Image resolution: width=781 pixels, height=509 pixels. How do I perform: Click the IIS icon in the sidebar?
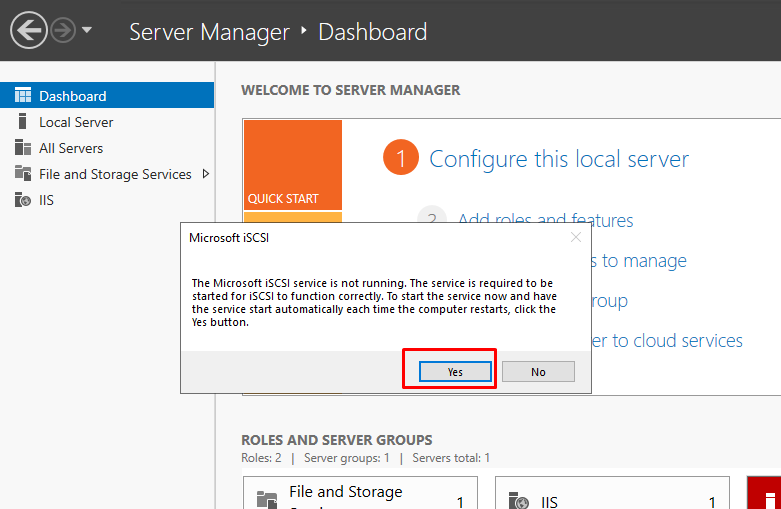(23, 200)
